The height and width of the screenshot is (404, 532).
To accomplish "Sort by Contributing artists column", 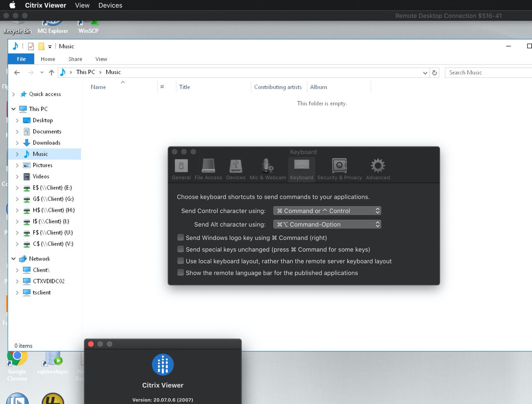I will pyautogui.click(x=278, y=87).
